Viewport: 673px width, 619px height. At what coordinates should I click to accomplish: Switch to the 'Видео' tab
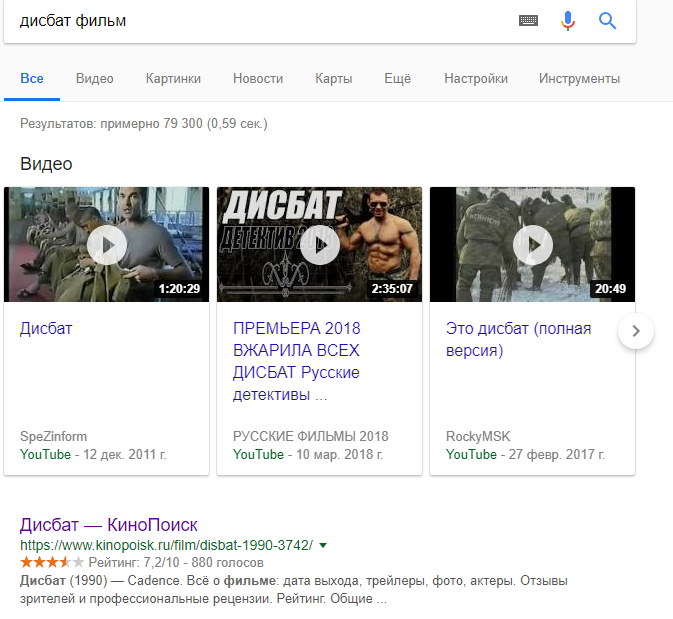point(94,79)
